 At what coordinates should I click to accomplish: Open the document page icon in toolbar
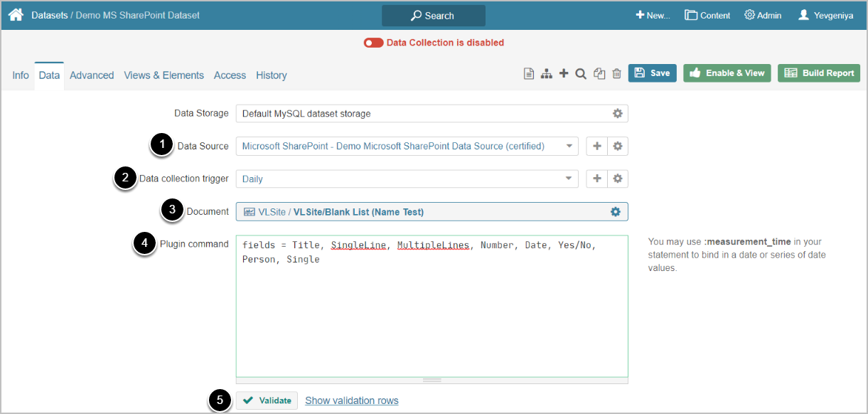tap(529, 73)
